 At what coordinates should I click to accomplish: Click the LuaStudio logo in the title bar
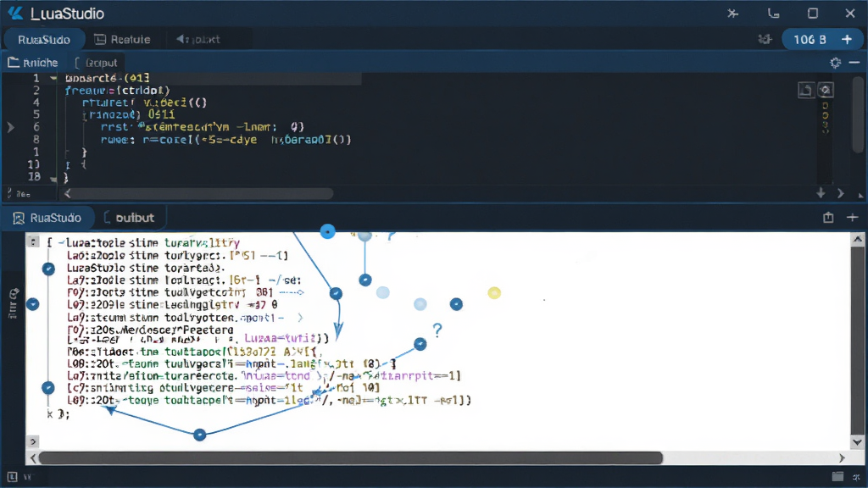point(15,14)
